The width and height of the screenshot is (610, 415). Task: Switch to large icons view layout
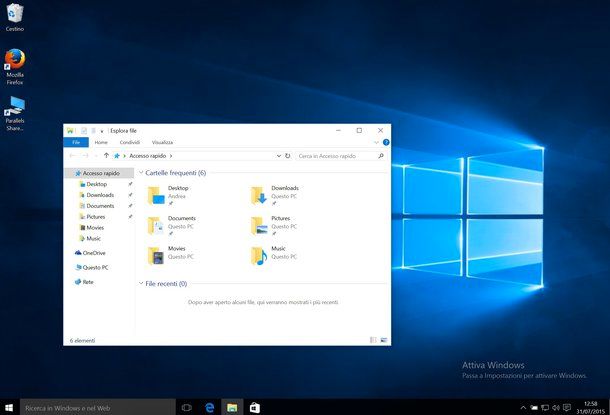384,340
